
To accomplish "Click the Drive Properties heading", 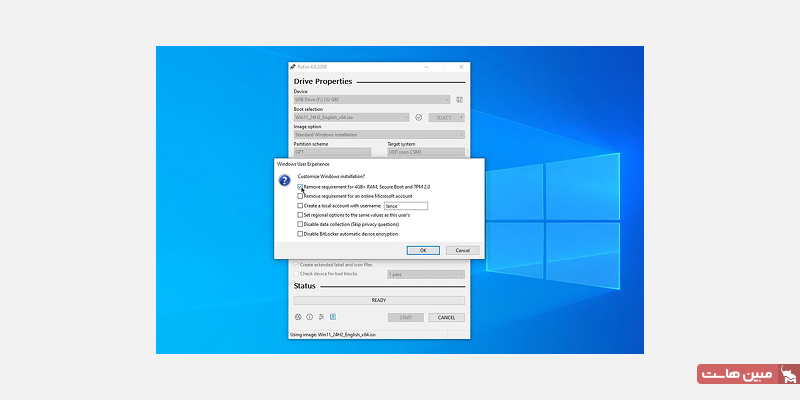I will click(x=323, y=82).
